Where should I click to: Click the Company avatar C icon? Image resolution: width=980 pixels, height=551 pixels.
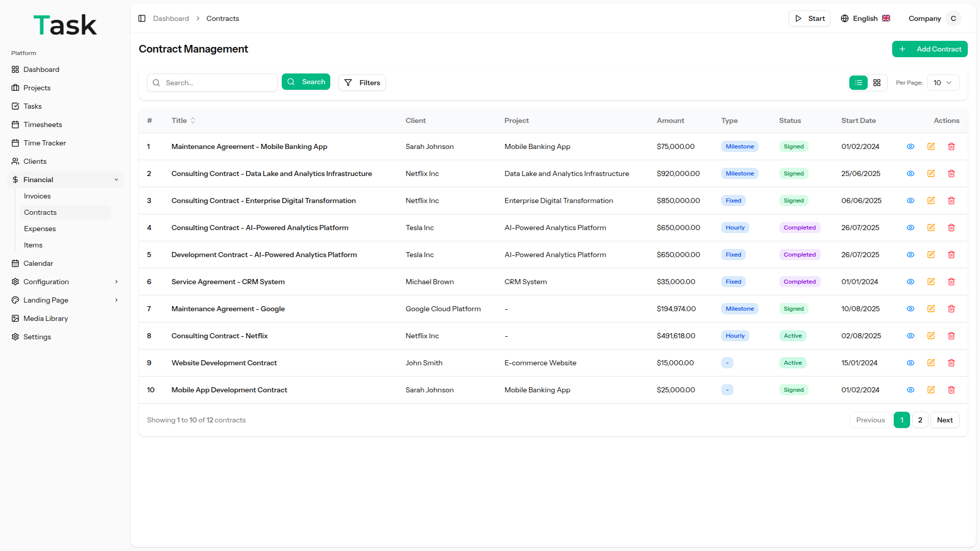pos(953,18)
